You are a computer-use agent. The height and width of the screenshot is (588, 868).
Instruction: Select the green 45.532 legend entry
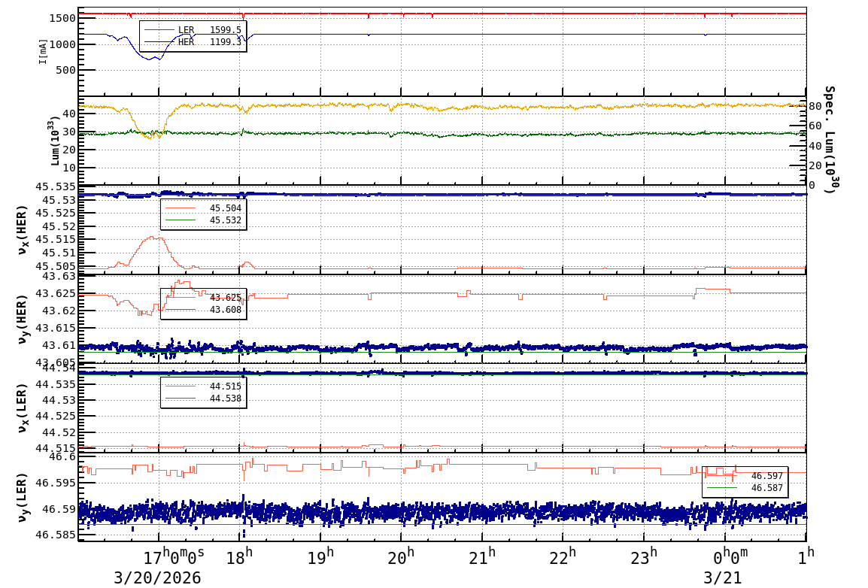click(x=203, y=220)
